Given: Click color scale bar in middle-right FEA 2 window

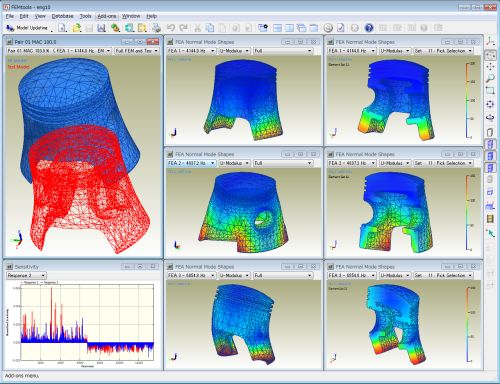Looking at the screenshot, I should [x=469, y=212].
